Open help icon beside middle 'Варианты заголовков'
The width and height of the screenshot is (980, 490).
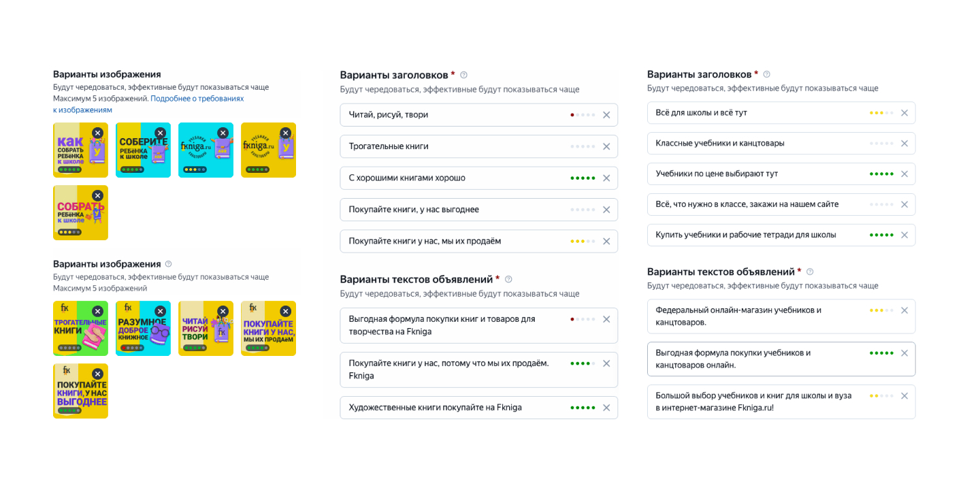(x=464, y=75)
